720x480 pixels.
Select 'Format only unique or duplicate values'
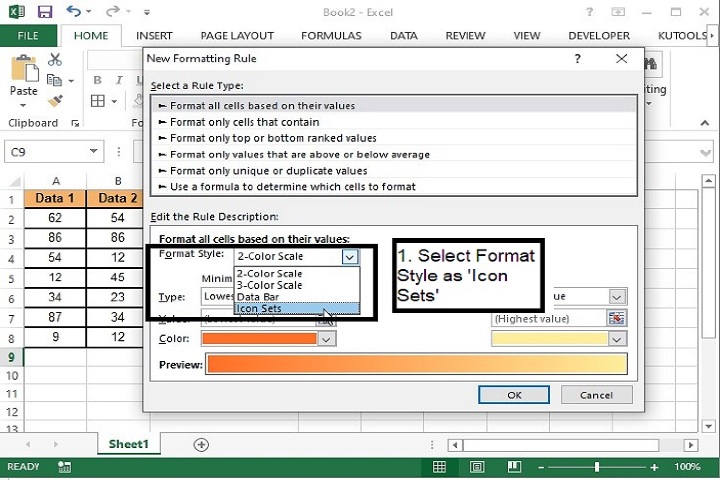pos(394,170)
